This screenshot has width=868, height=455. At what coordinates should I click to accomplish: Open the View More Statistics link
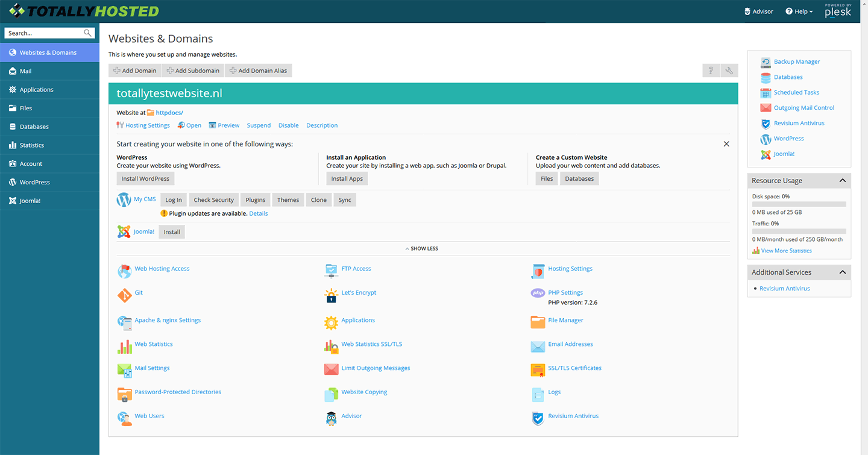pyautogui.click(x=786, y=251)
